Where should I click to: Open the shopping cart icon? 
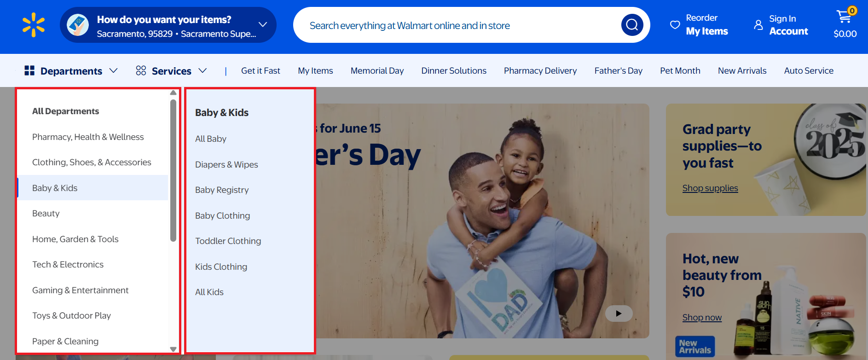coord(844,17)
